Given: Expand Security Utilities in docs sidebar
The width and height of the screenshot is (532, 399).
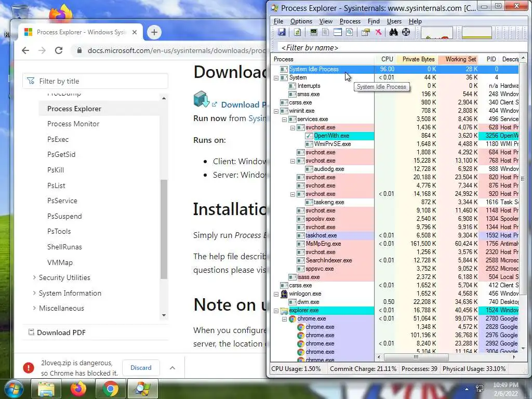Looking at the screenshot, I should (x=34, y=277).
